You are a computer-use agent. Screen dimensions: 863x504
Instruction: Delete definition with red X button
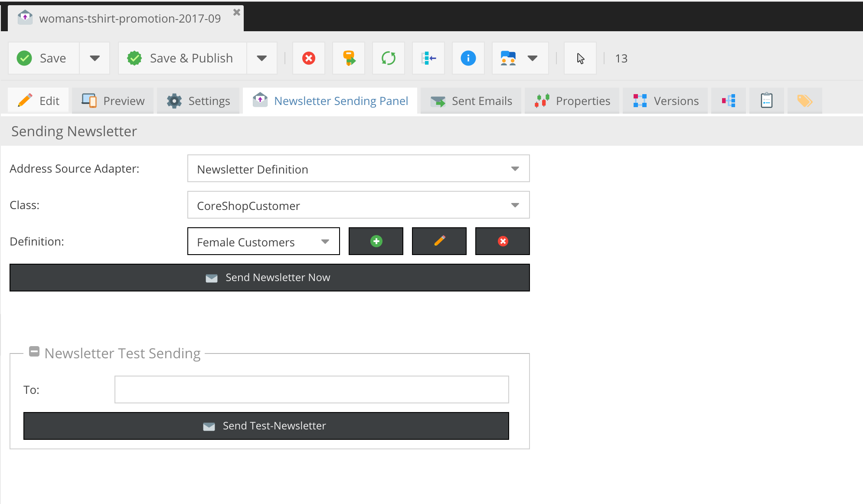pyautogui.click(x=503, y=241)
